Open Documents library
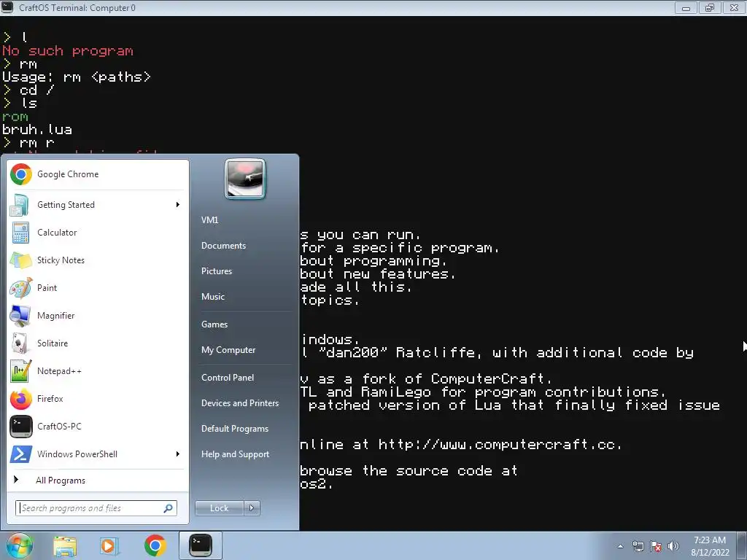747x560 pixels. click(x=223, y=246)
